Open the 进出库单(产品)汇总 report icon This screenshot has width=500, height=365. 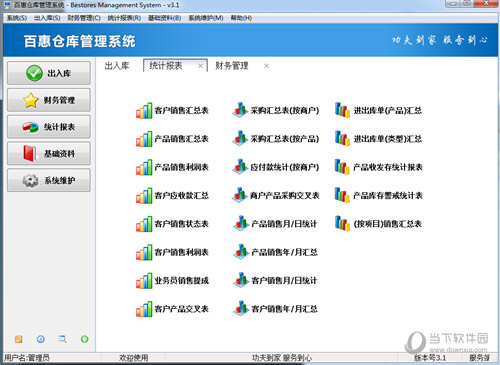tap(342, 110)
